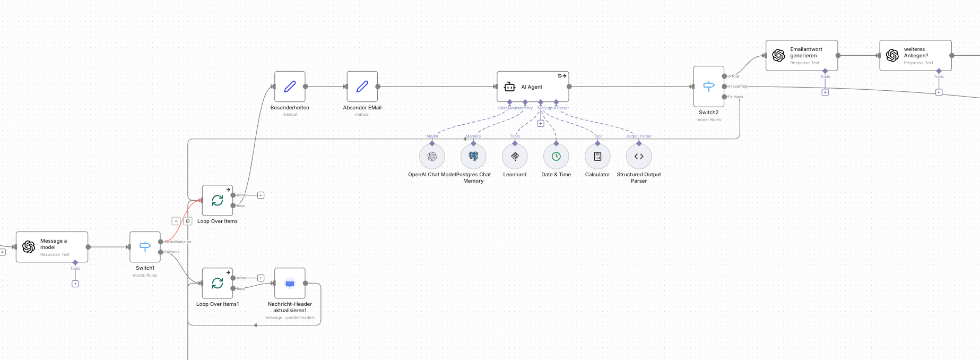The width and height of the screenshot is (980, 360).
Task: Select the AI Agent node
Action: [x=532, y=87]
